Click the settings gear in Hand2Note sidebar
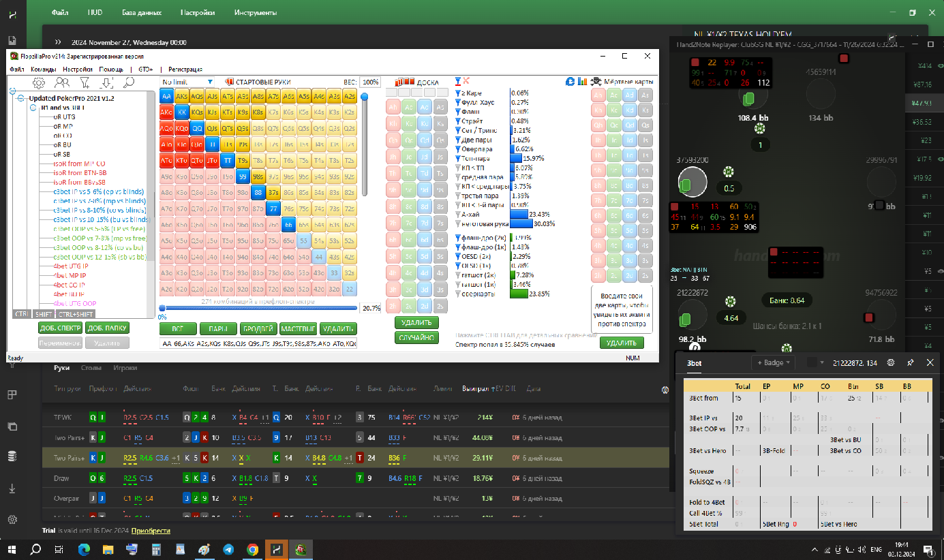 (x=12, y=519)
